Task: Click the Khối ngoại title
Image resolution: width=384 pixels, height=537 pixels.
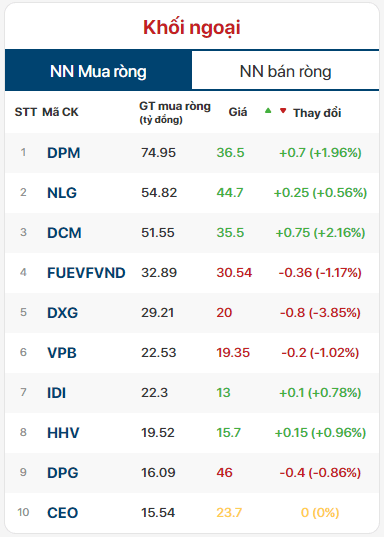Action: point(192,27)
